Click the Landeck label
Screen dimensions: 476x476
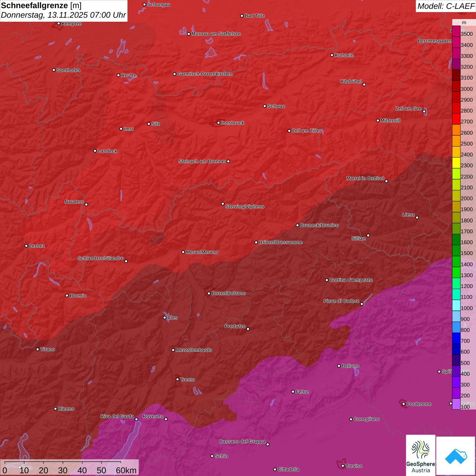tap(107, 151)
